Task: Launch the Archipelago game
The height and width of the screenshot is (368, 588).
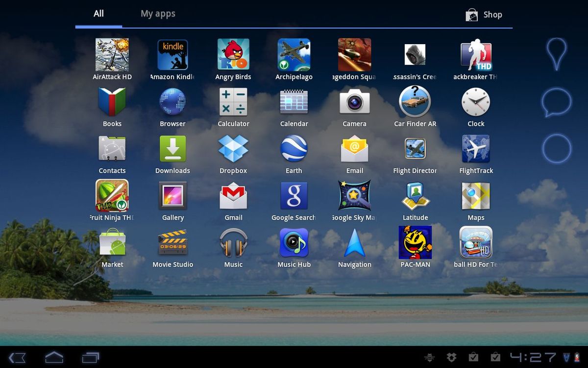Action: (294, 55)
